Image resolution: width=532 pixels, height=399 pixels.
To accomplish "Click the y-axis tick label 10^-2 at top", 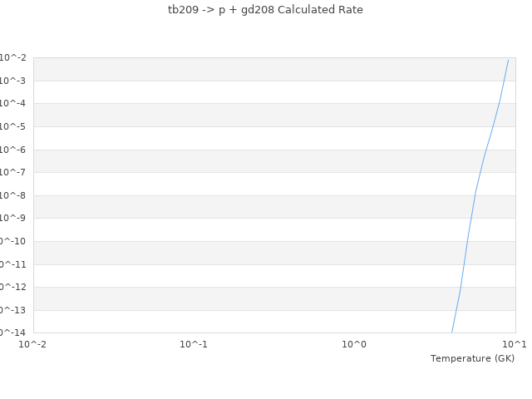I will (13, 57).
